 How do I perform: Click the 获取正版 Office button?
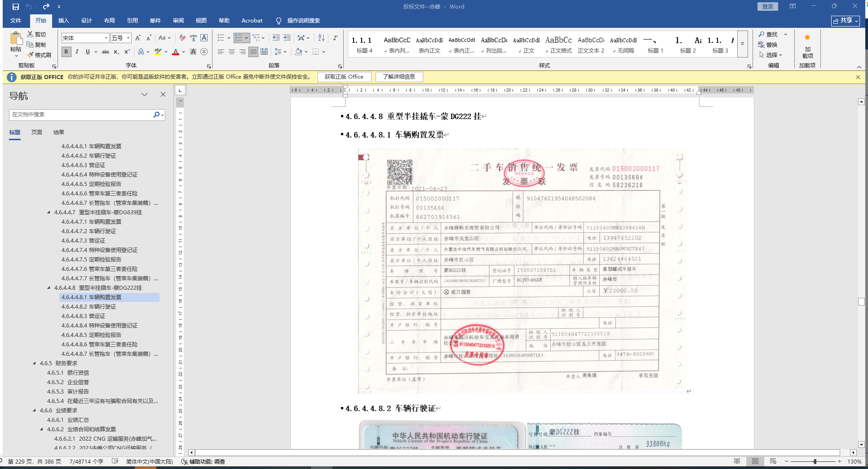click(344, 77)
